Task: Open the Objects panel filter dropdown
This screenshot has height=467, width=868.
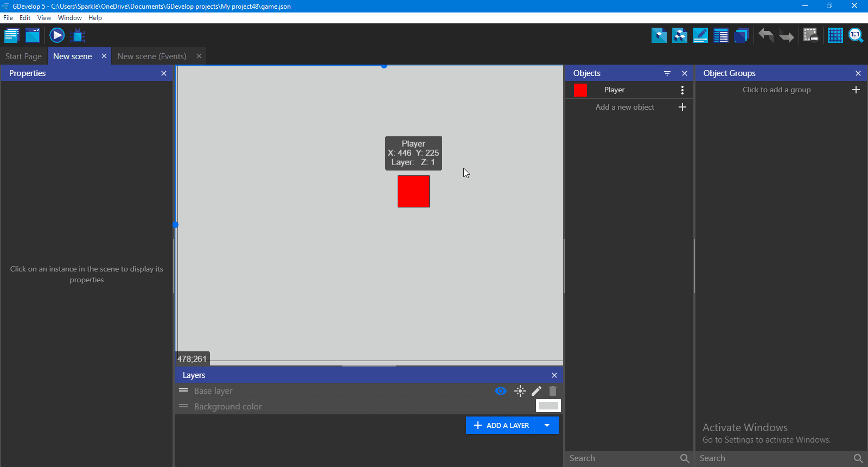Action: tap(667, 73)
